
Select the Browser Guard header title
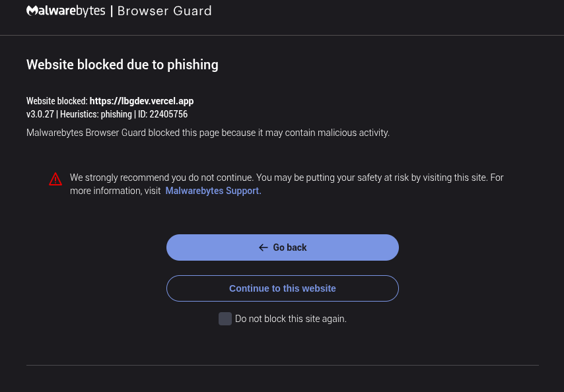164,11
